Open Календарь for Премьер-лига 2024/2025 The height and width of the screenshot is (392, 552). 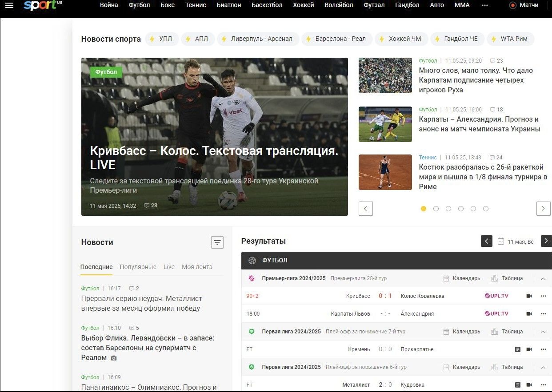(x=462, y=278)
